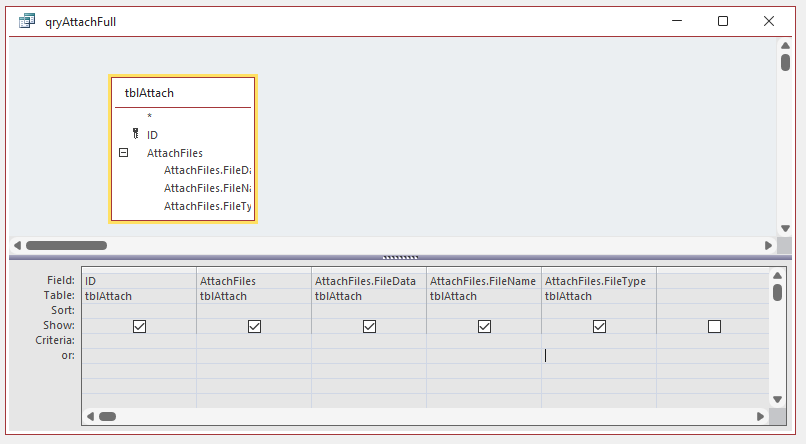Click scroll right arrow of the table pane
Viewport: 806px width, 444px height.
coord(768,246)
